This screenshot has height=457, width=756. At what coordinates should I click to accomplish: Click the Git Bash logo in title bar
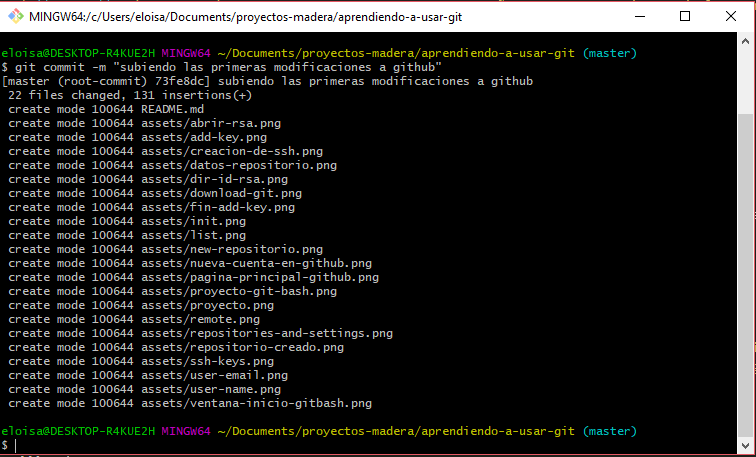pyautogui.click(x=16, y=17)
